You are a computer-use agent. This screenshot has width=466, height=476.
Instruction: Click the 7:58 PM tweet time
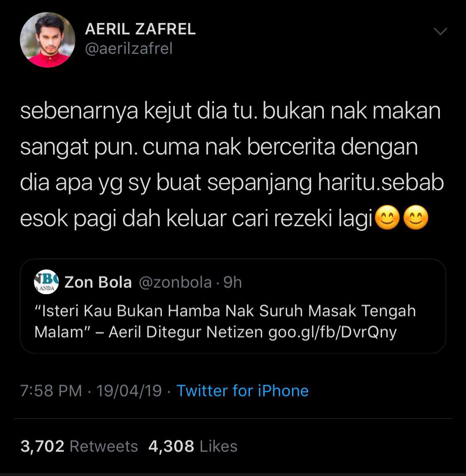coord(51,391)
